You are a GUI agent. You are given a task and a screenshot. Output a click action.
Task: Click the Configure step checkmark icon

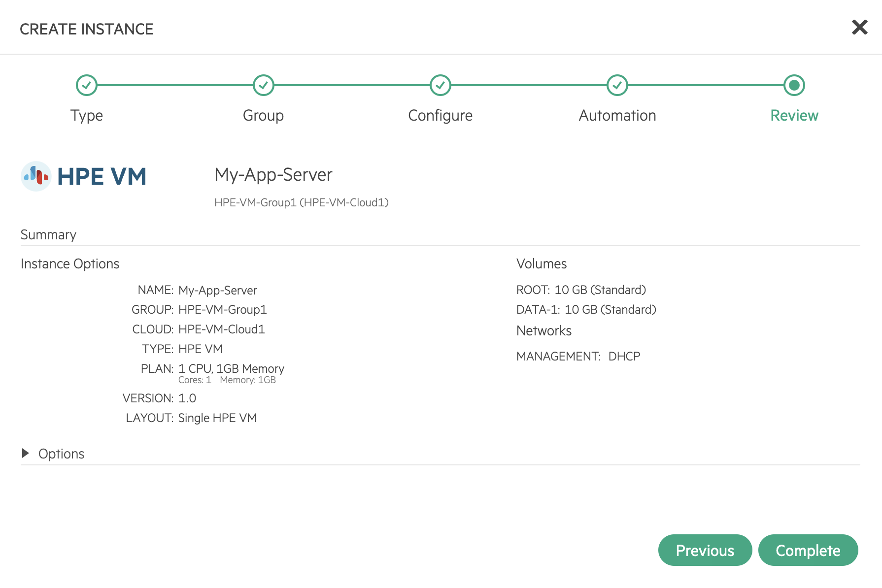coord(441,85)
